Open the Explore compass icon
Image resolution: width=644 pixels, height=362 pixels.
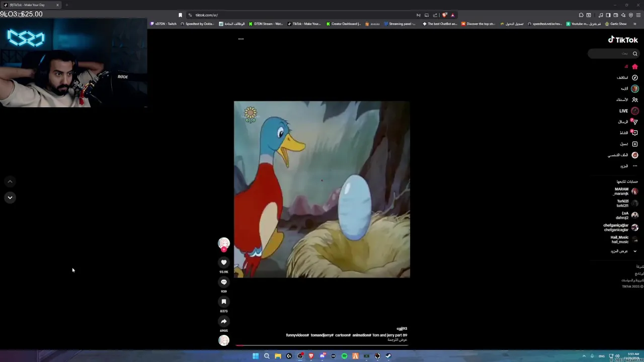(x=635, y=77)
